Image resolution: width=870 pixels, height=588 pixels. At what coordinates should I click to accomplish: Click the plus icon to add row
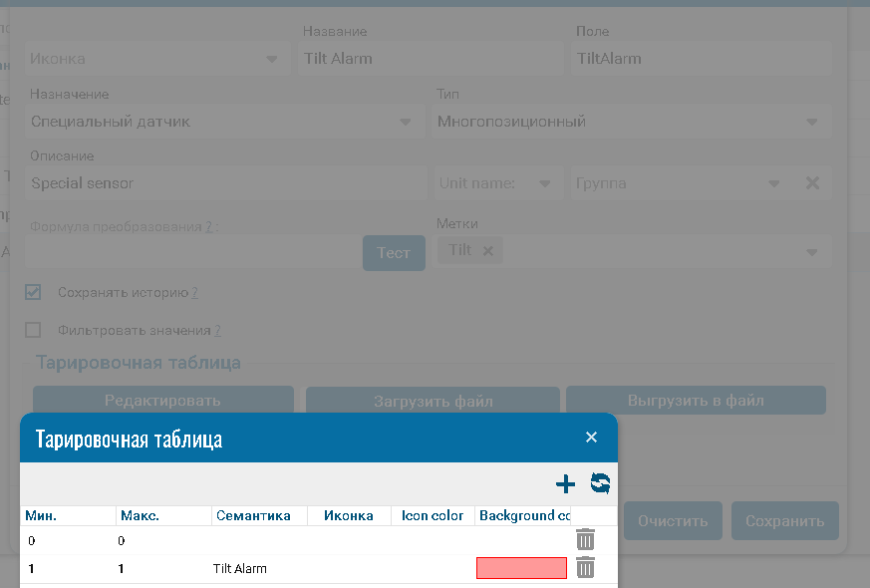(x=565, y=484)
